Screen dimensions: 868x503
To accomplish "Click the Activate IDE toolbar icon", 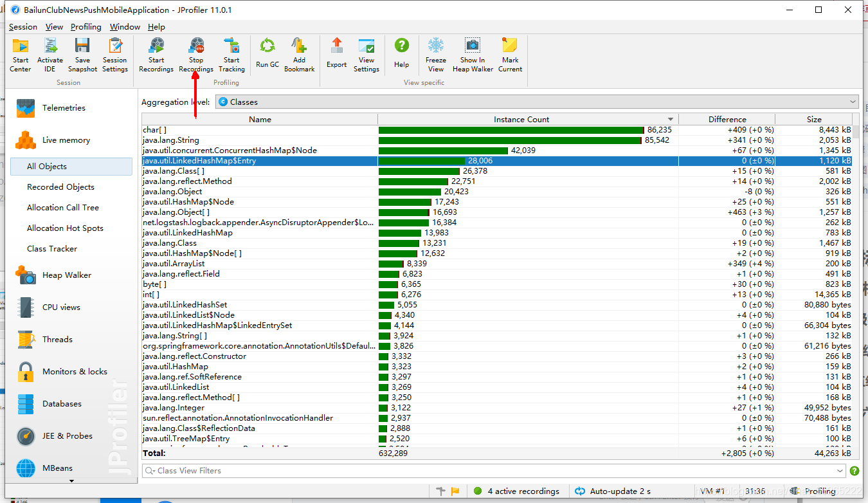I will [x=50, y=55].
